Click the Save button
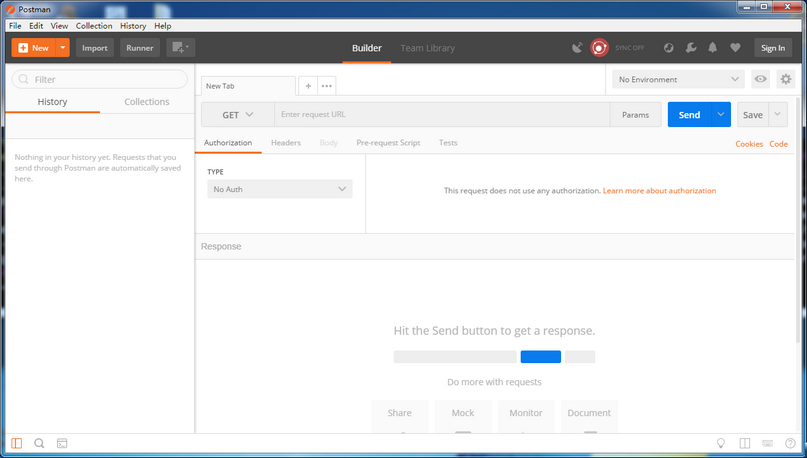Screen dimensions: 807x458 click(x=753, y=115)
